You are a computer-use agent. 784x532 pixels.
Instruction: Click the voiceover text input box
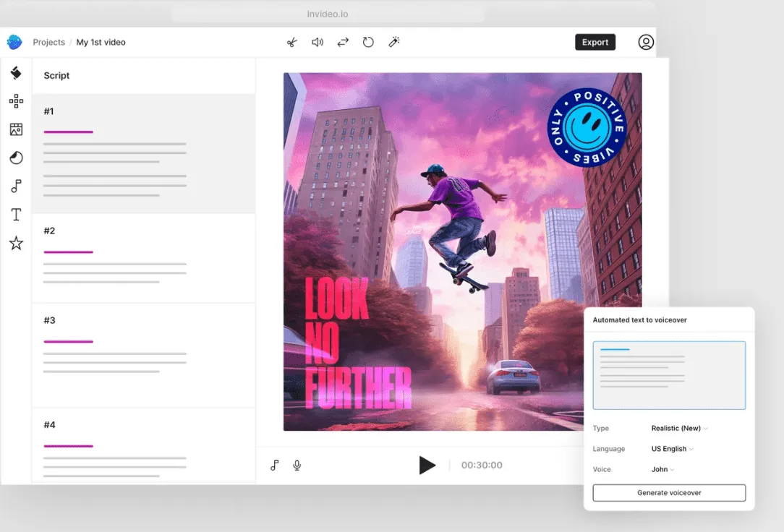(x=669, y=375)
